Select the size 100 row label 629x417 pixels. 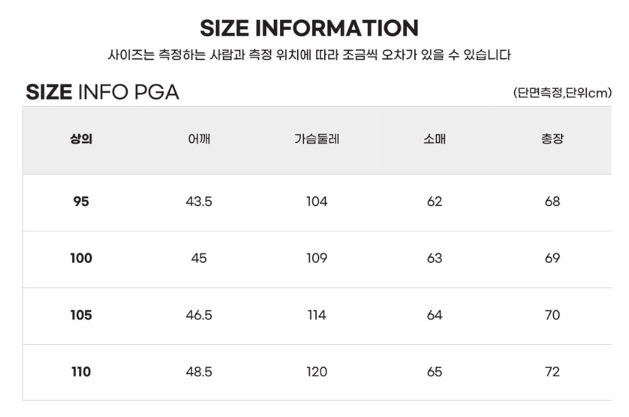pos(82,258)
